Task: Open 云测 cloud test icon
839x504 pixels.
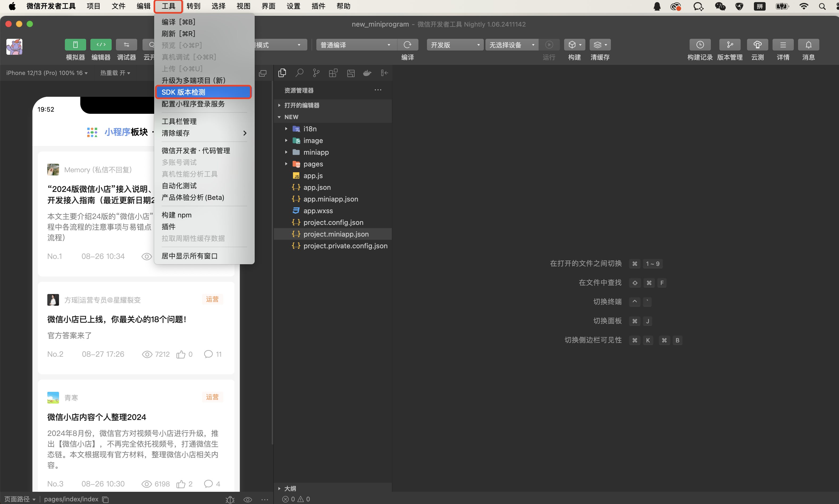Action: [757, 45]
